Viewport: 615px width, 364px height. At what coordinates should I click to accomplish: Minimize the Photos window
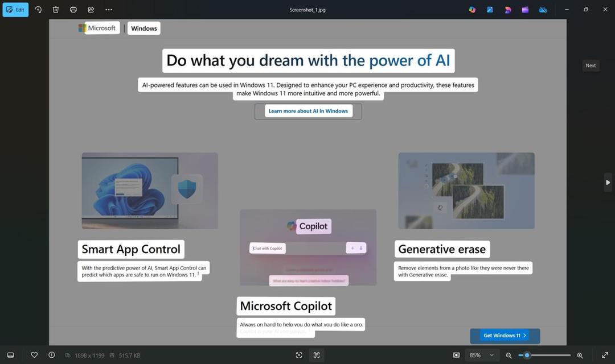pos(567,10)
